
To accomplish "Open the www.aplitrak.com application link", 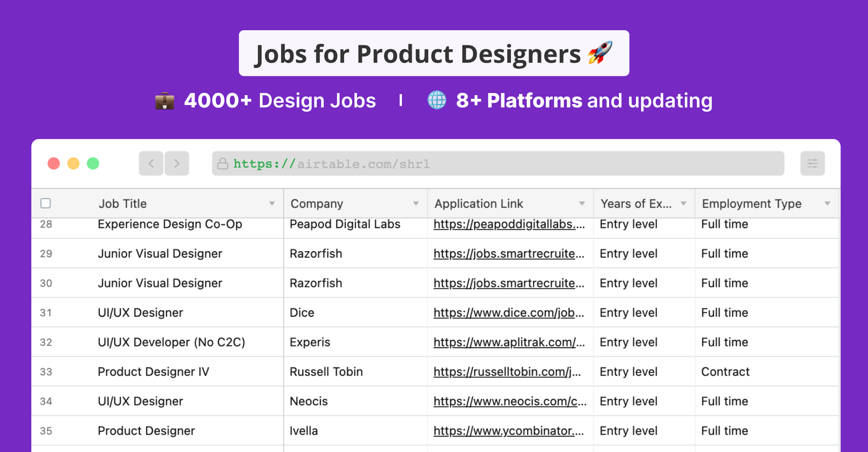I will point(509,342).
